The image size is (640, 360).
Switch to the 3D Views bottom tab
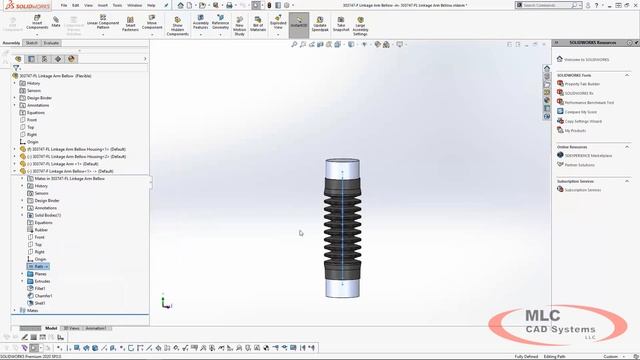(x=71, y=328)
